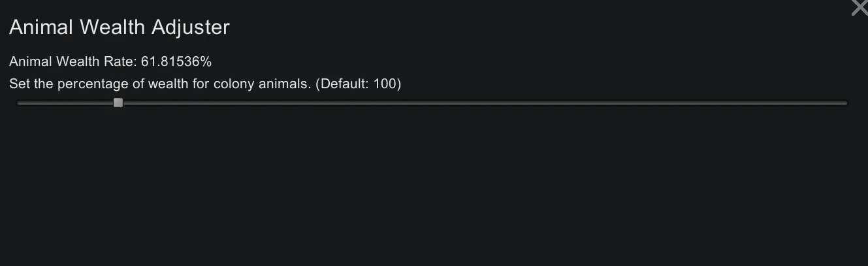Set wealth slider to its maximum end
The height and width of the screenshot is (266, 868).
click(846, 103)
